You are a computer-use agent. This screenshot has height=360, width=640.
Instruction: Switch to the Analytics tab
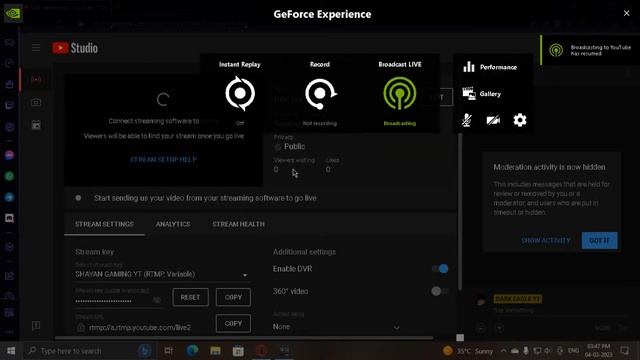173,224
